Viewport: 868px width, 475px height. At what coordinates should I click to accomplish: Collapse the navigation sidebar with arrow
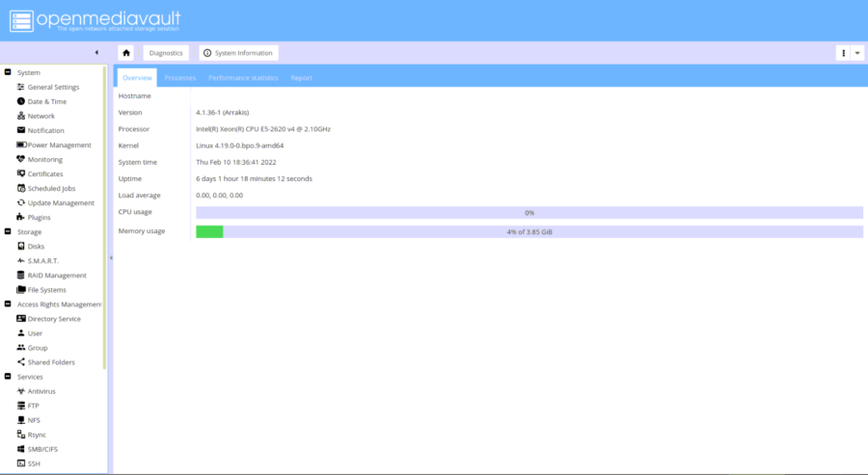pos(96,53)
